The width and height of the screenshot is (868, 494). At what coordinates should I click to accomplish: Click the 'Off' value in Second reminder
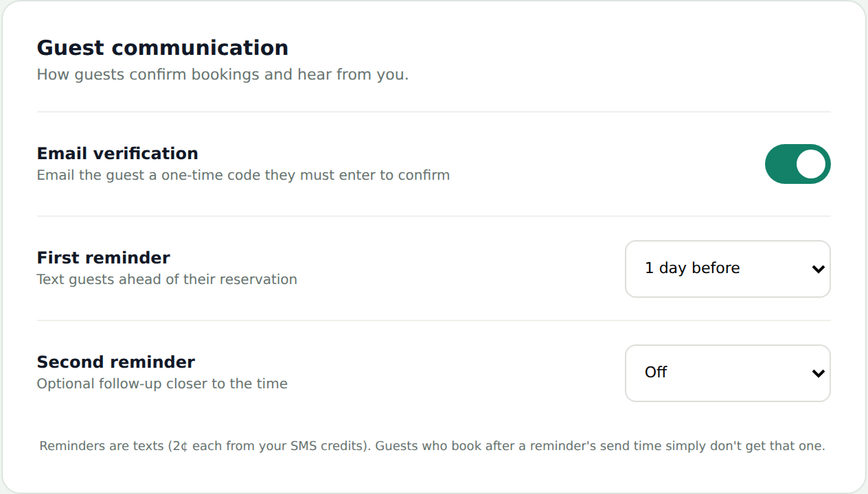click(x=656, y=372)
